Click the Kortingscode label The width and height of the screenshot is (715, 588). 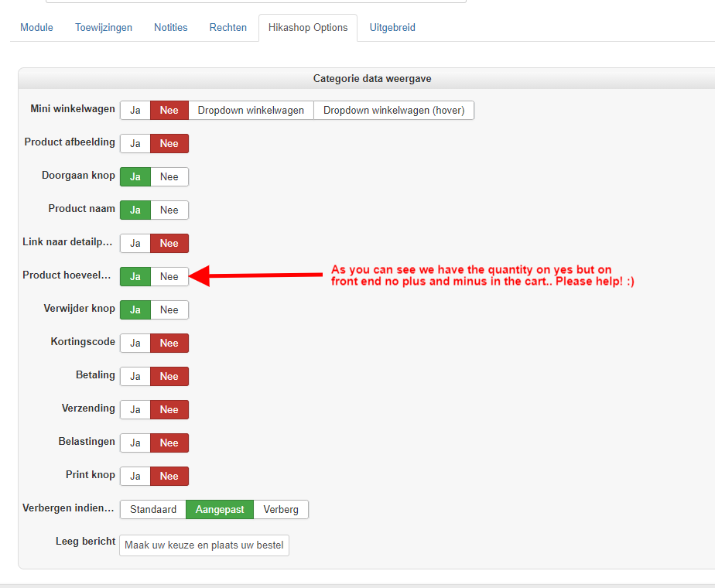(83, 342)
